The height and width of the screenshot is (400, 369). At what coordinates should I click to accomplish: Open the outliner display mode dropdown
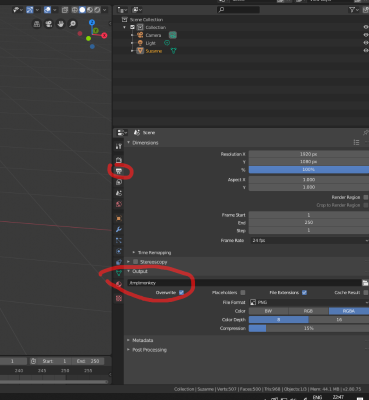click(x=137, y=10)
